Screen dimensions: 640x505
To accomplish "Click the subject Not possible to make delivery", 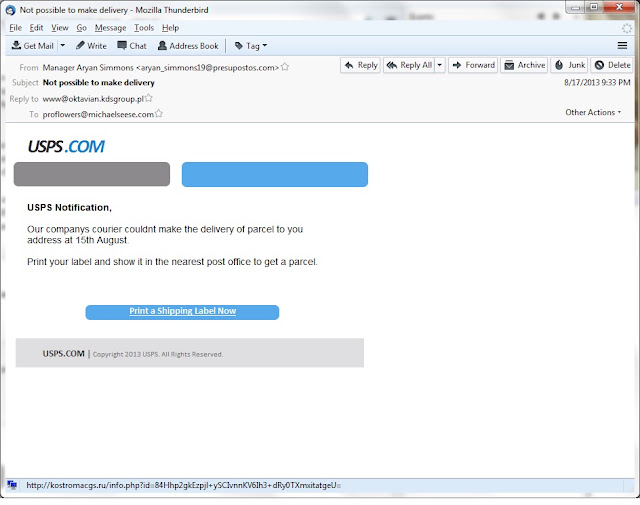I will click(x=99, y=82).
